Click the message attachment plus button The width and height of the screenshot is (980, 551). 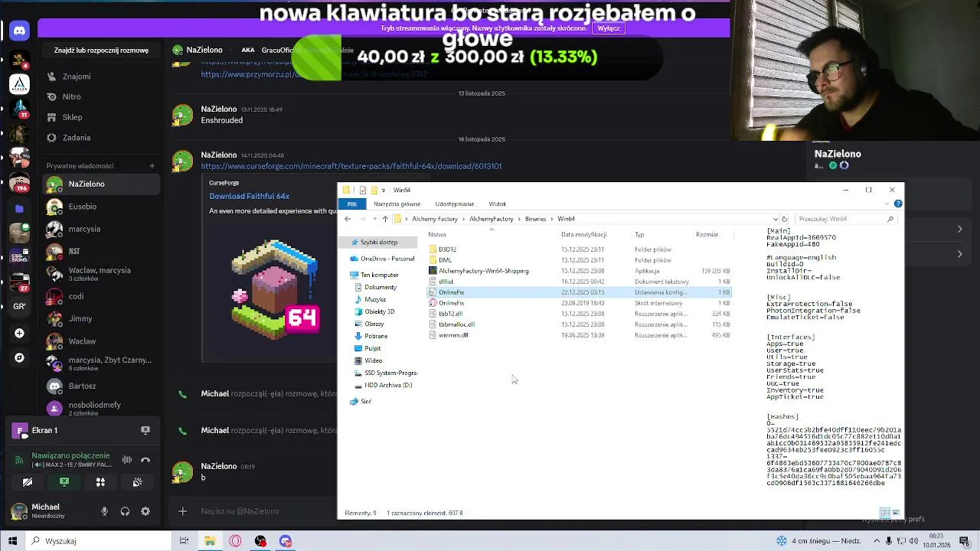pyautogui.click(x=182, y=511)
